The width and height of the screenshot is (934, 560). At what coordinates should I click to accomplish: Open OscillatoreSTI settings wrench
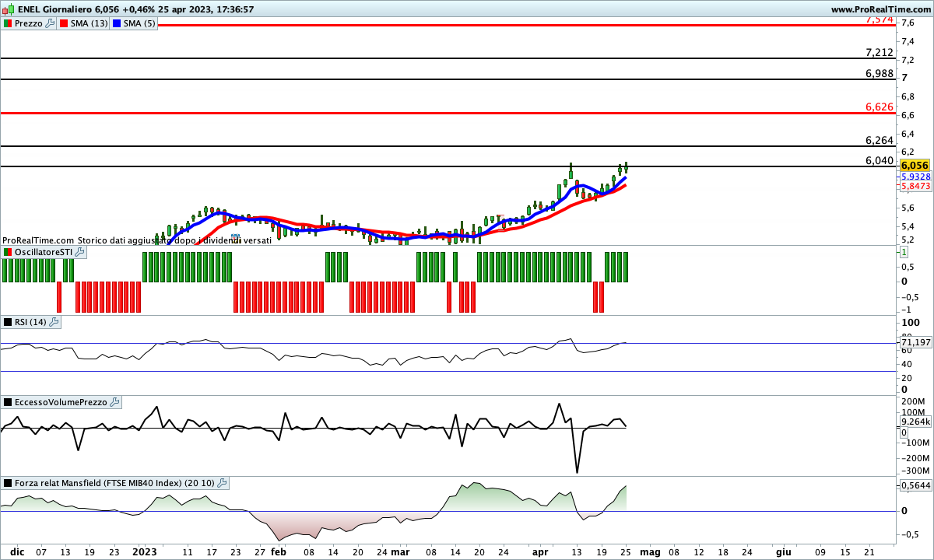[81, 252]
